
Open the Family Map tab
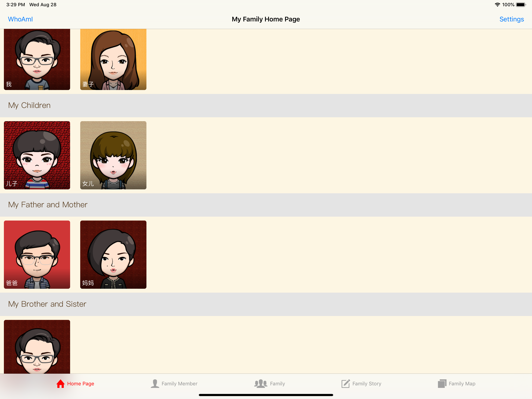pyautogui.click(x=457, y=384)
